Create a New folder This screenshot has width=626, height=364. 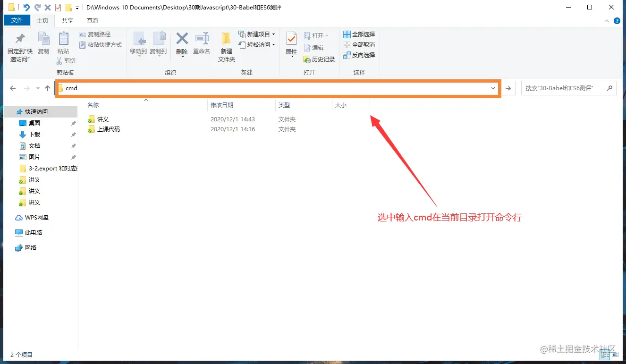[x=227, y=47]
